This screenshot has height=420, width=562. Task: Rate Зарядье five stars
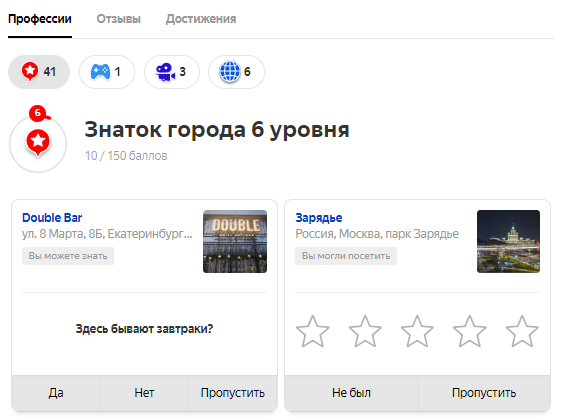[x=522, y=331]
